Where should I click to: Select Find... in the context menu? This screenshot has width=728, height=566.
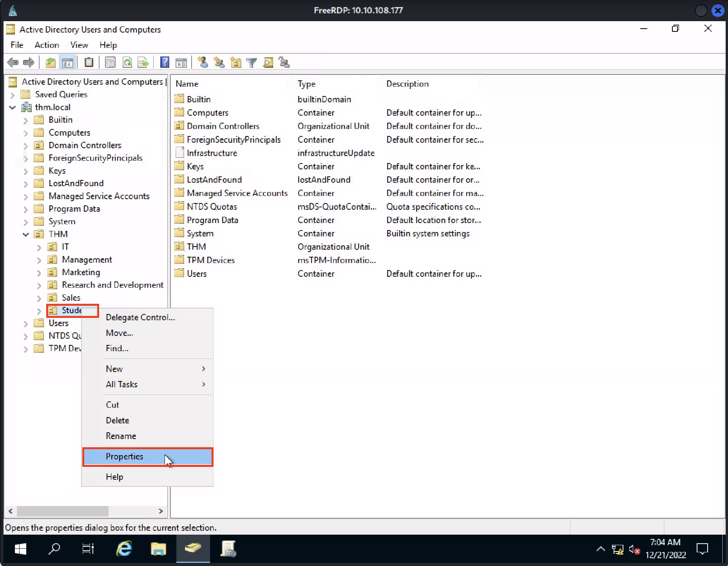[x=148, y=348]
